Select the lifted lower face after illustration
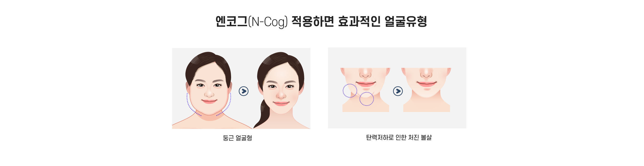Image resolution: width=644 pixels, height=166 pixels. pyautogui.click(x=426, y=90)
